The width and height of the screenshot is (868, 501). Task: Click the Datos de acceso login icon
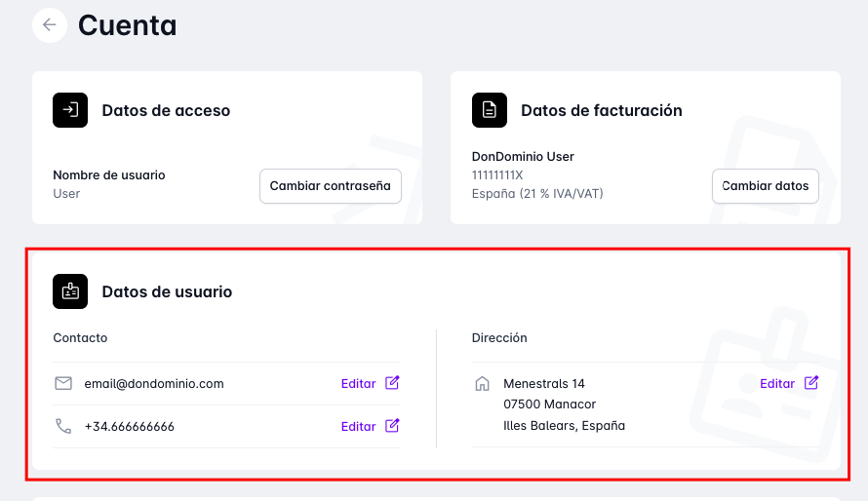tap(70, 110)
